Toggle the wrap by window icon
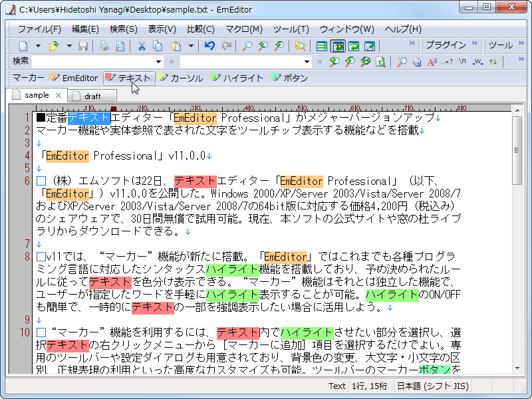 354,46
